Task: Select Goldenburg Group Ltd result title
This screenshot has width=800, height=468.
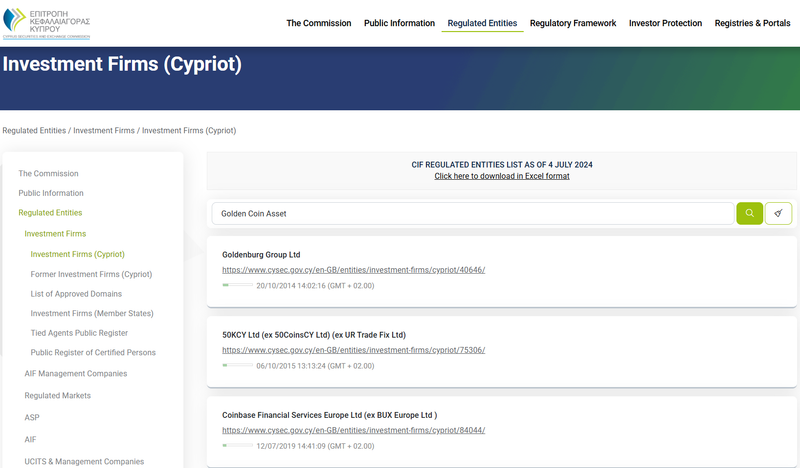Action: tap(261, 255)
